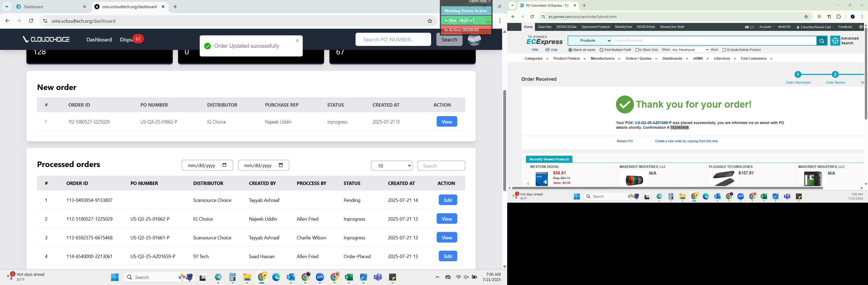View the New order row US-Q3-25-01662-P
The width and height of the screenshot is (868, 285).
pyautogui.click(x=446, y=121)
